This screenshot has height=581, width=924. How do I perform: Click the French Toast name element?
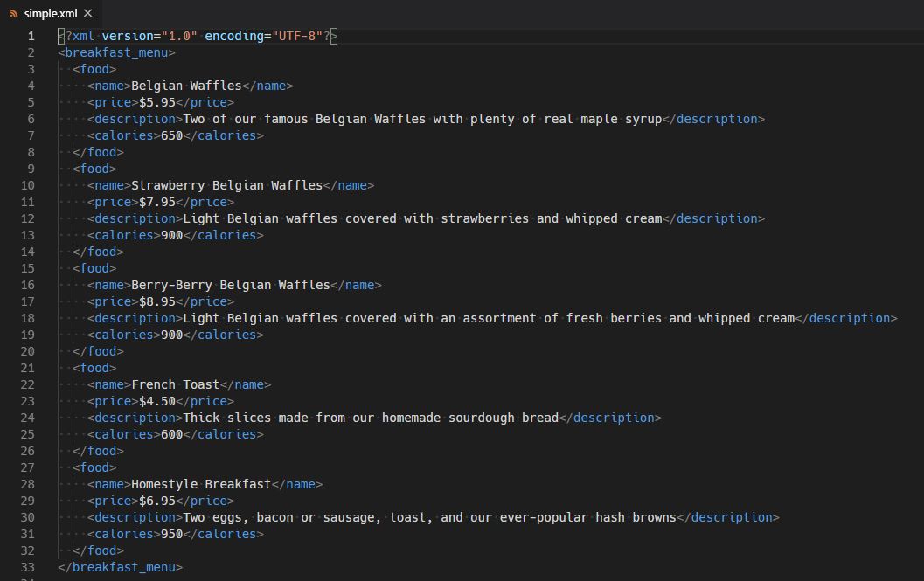coord(176,384)
